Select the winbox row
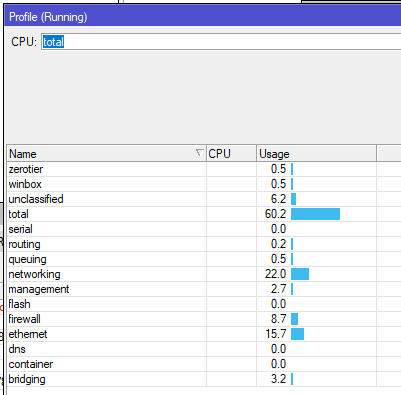 [204, 184]
